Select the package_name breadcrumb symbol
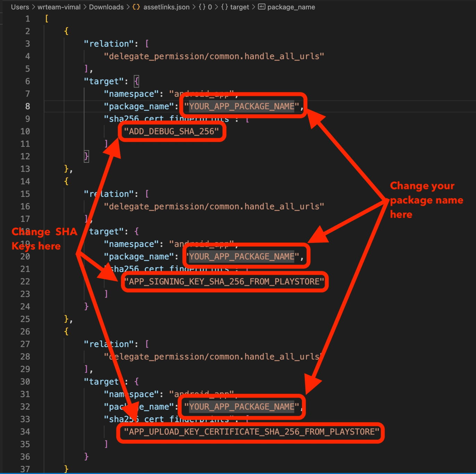476x474 pixels. 291,7
